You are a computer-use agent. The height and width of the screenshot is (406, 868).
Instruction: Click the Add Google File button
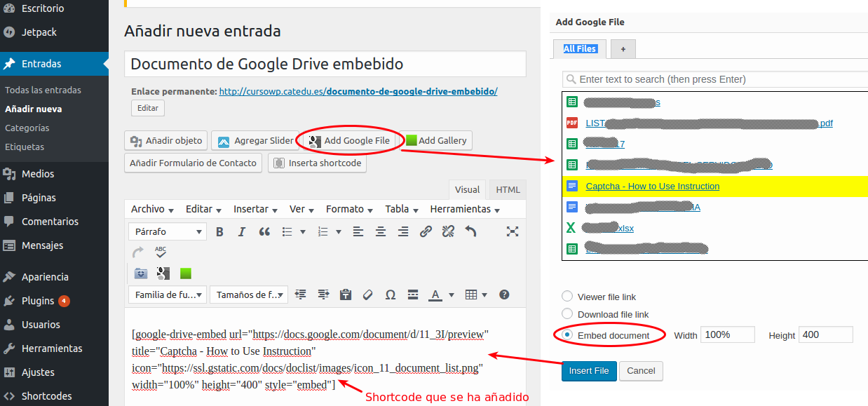coord(349,141)
